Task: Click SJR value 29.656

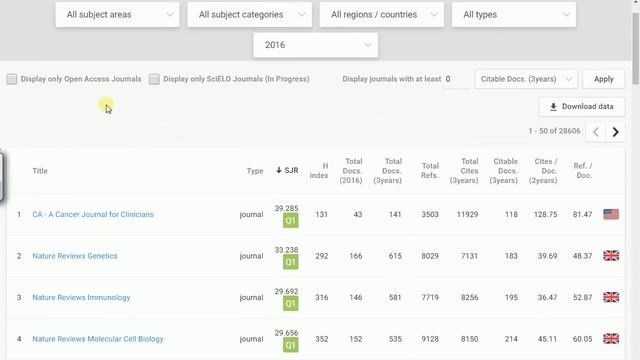Action: pos(287,333)
